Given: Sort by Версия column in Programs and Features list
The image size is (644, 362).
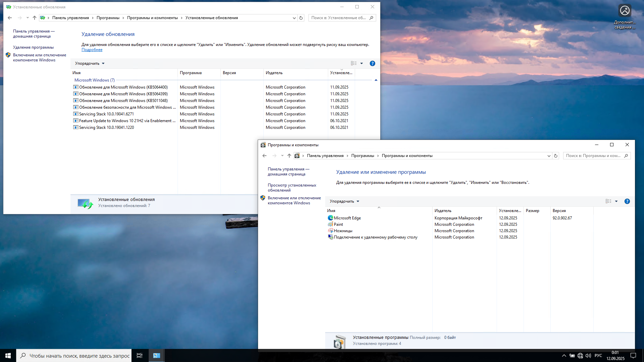Looking at the screenshot, I should coord(572,211).
